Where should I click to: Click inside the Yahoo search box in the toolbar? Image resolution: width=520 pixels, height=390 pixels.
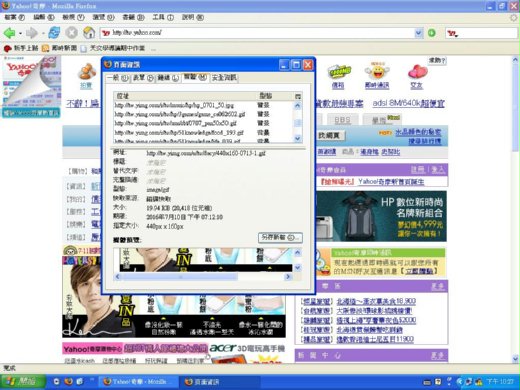(488, 33)
